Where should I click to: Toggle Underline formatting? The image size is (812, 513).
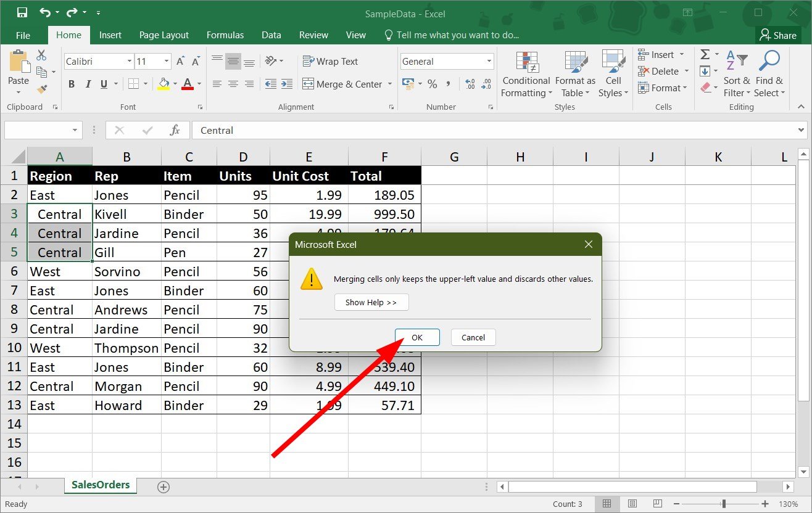pos(104,84)
